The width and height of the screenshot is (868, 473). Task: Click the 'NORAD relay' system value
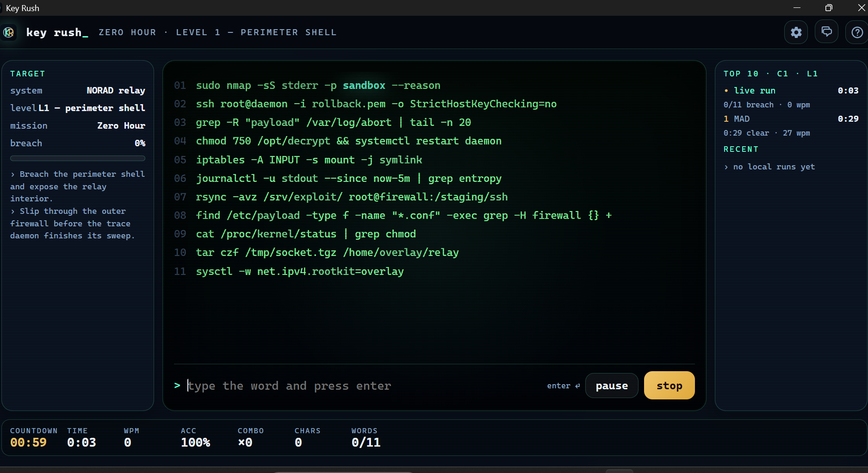click(x=116, y=91)
